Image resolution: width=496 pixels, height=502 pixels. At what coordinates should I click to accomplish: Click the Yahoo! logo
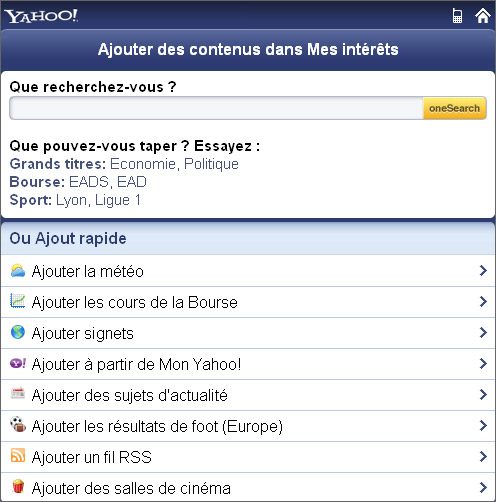(41, 16)
